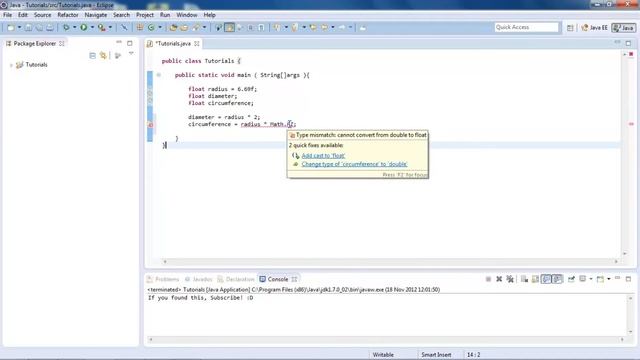640x360 pixels.
Task: Close the Tutorials.java editor tab
Action: tap(197, 43)
